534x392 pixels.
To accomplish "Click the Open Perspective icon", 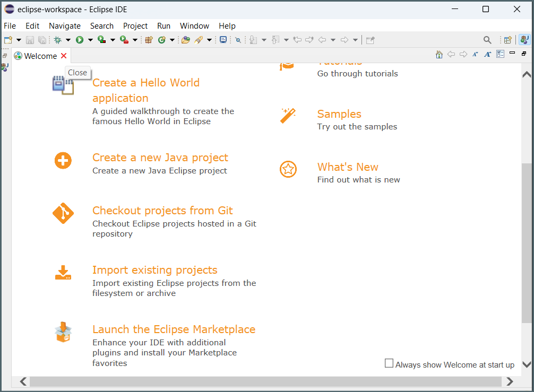I will click(508, 40).
